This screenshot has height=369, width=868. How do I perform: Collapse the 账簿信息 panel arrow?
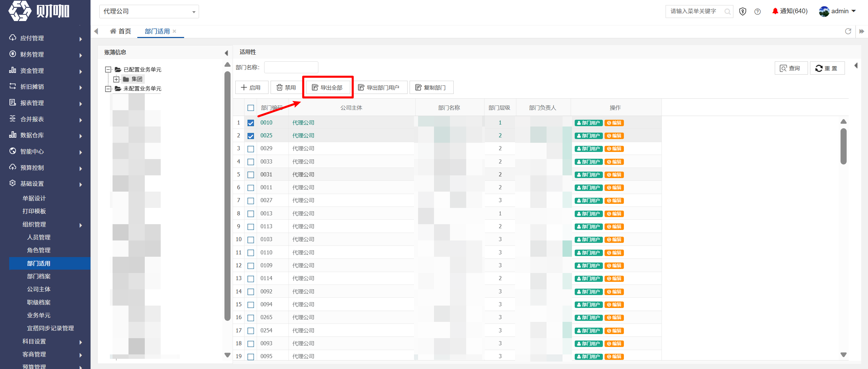tap(226, 53)
